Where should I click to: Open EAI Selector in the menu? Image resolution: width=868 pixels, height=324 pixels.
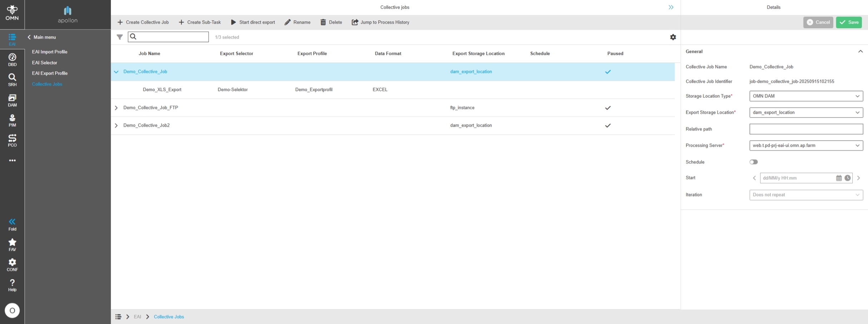click(x=44, y=63)
